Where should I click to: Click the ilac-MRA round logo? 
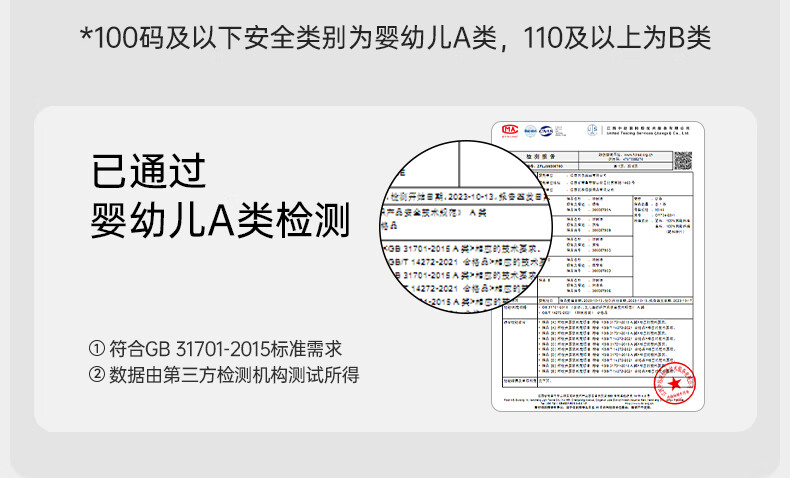[528, 130]
